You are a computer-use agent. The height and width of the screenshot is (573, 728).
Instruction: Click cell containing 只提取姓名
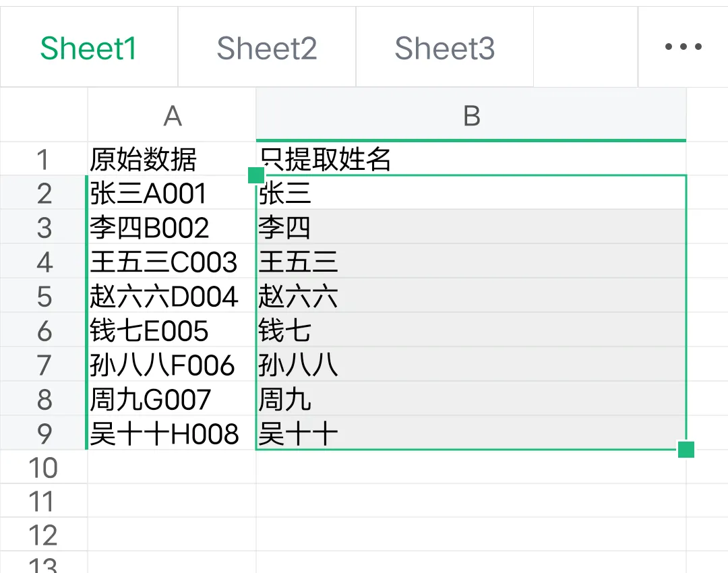[x=471, y=160]
